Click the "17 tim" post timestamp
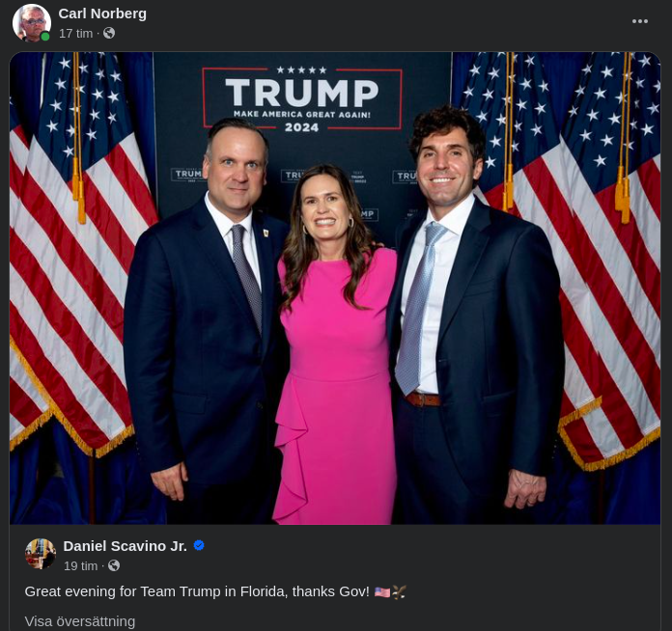672x631 pixels. click(x=75, y=33)
